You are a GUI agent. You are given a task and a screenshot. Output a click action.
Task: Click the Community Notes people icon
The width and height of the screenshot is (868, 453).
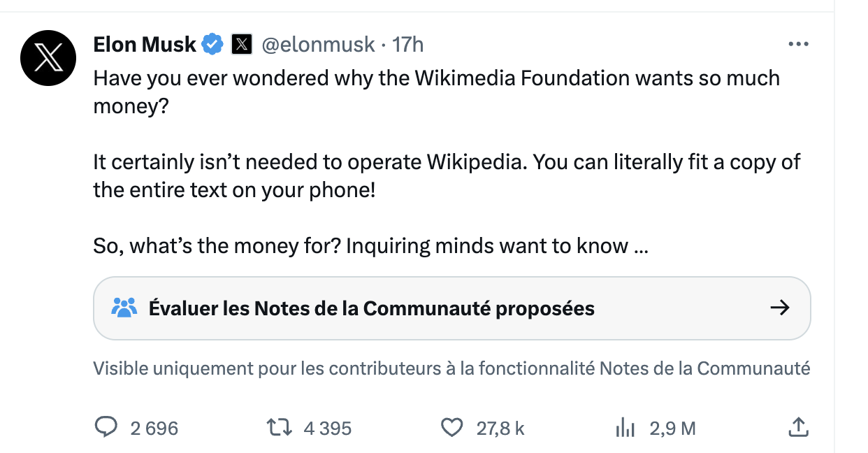124,308
